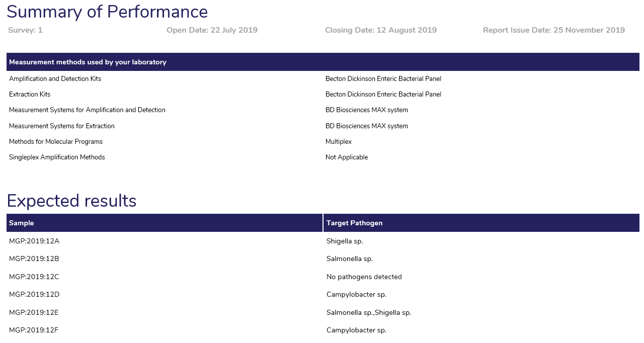Select sample MGP:2019:12C
The image size is (644, 343).
[34, 277]
